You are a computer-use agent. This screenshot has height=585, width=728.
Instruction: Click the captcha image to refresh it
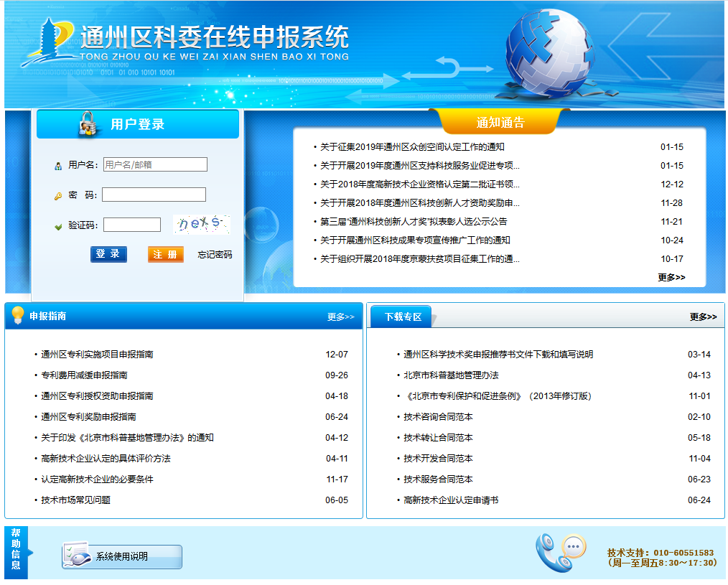(202, 224)
